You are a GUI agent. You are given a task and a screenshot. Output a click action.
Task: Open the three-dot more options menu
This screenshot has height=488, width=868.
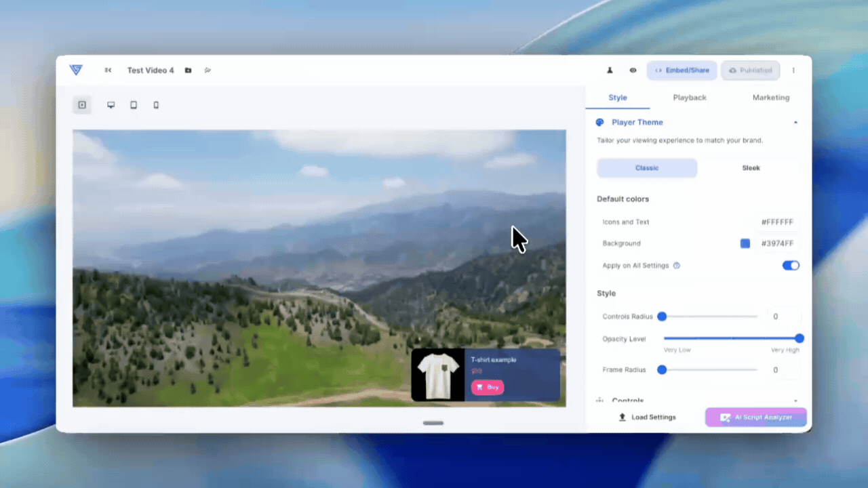click(x=793, y=70)
